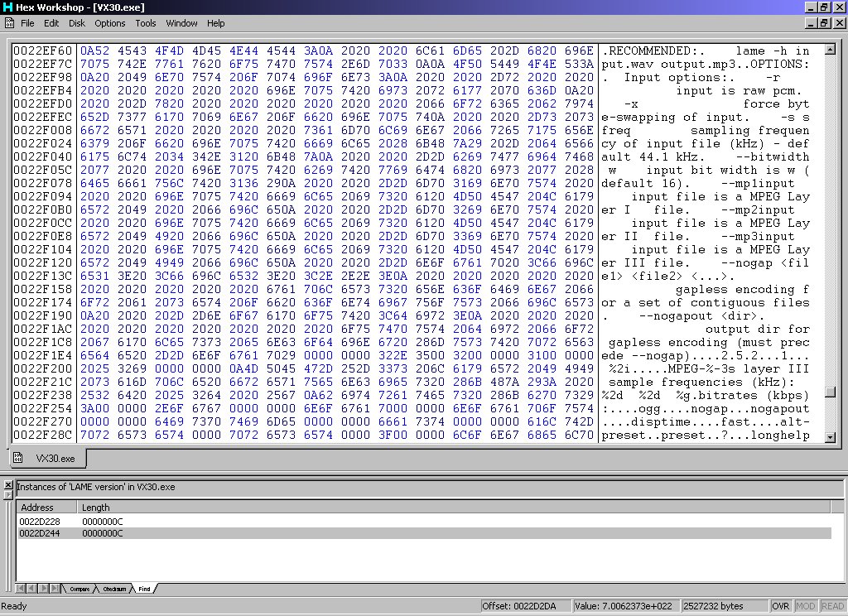Open the File menu
The image size is (848, 616).
[x=27, y=23]
